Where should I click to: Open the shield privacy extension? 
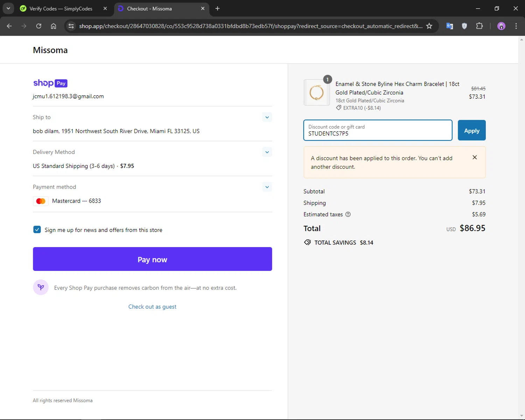pyautogui.click(x=464, y=26)
